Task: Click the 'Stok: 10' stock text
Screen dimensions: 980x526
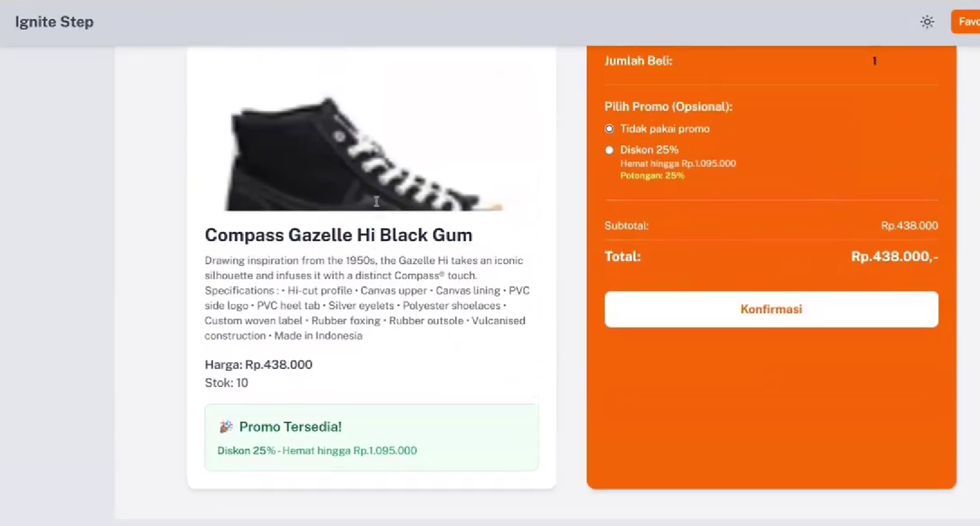Action: (x=226, y=383)
